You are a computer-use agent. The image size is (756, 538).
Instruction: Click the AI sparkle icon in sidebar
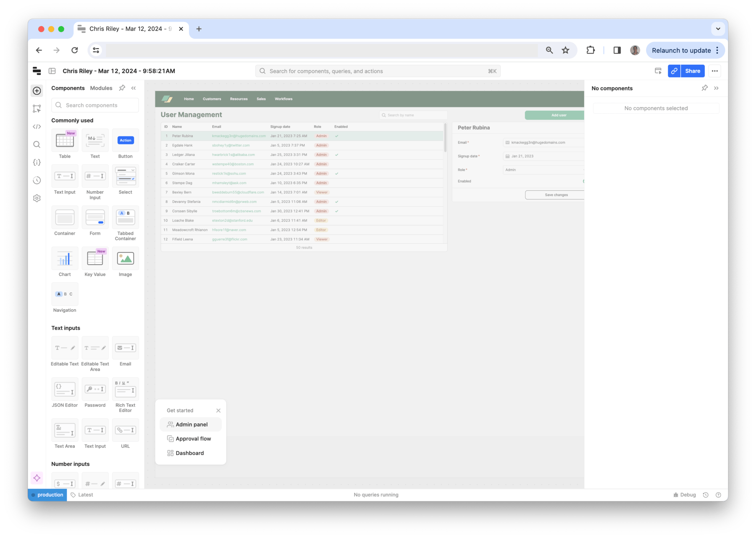[x=37, y=478]
